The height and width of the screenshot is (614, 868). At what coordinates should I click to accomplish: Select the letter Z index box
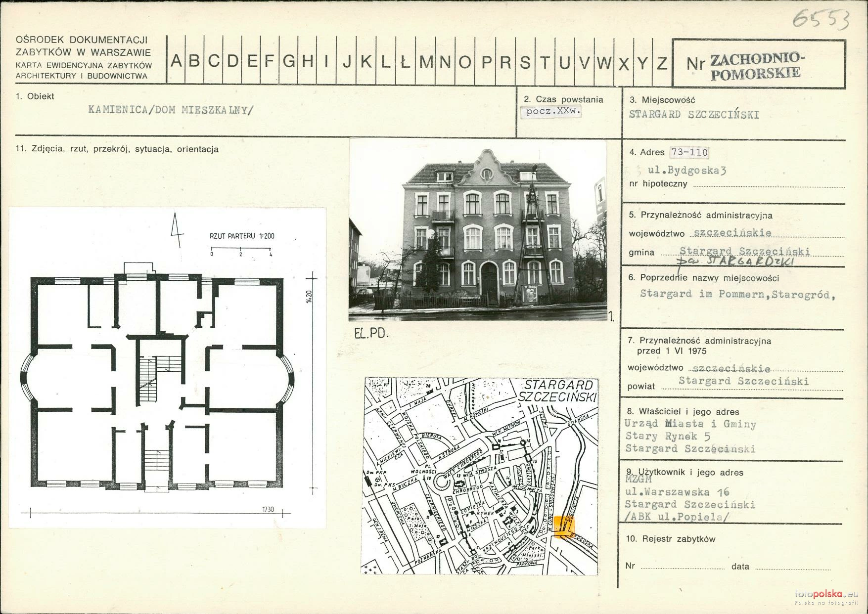pos(662,62)
